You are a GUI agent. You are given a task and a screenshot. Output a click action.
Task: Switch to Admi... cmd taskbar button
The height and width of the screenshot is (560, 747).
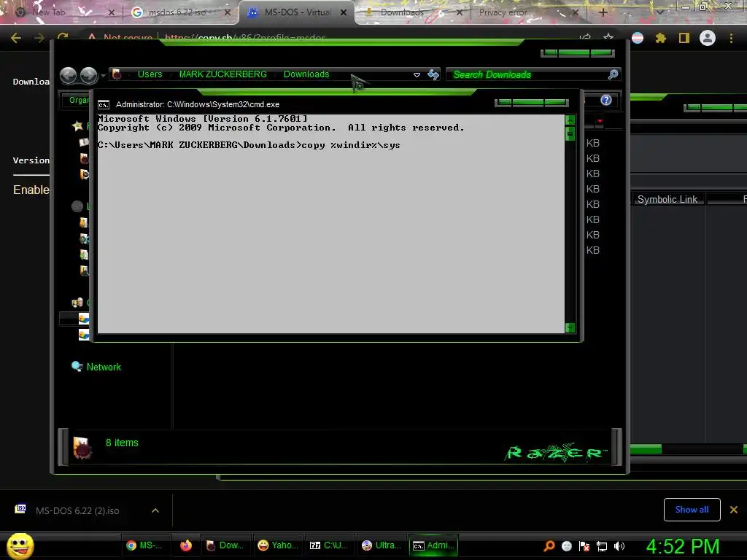(x=433, y=545)
